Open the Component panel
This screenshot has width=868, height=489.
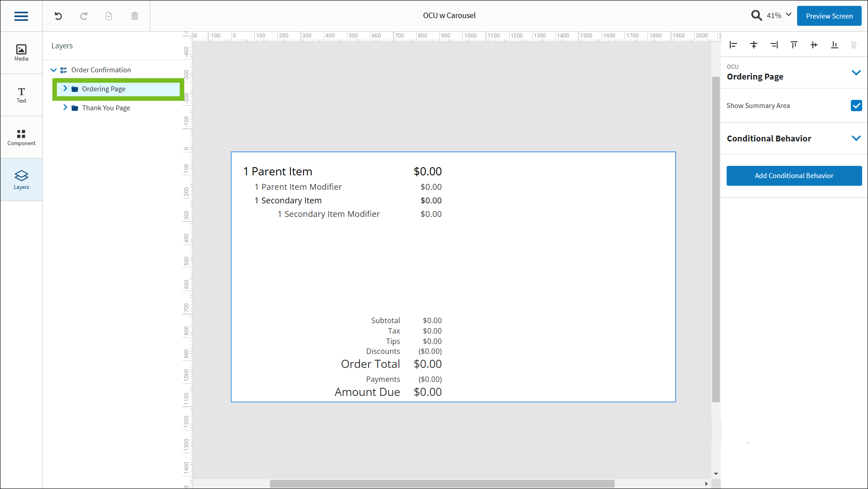(x=21, y=137)
